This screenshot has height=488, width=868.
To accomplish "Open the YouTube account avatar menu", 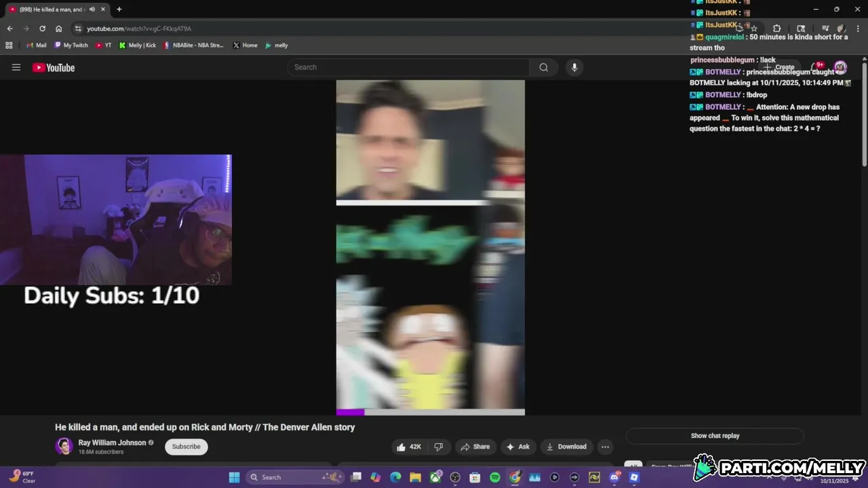I will [840, 67].
